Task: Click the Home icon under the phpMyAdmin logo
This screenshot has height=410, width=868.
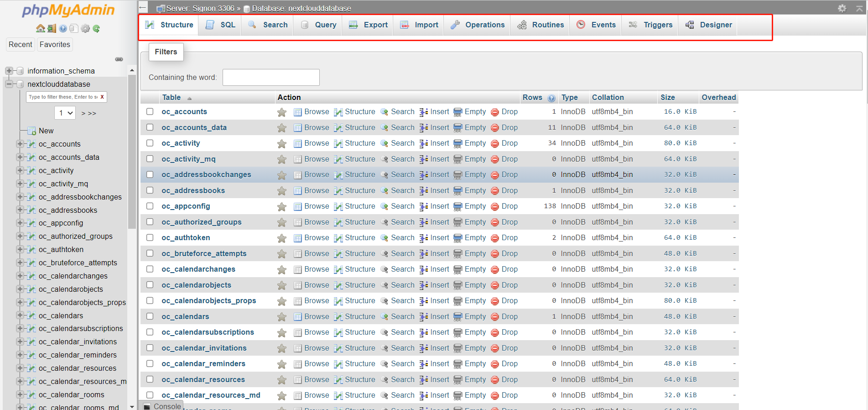Action: pos(41,28)
